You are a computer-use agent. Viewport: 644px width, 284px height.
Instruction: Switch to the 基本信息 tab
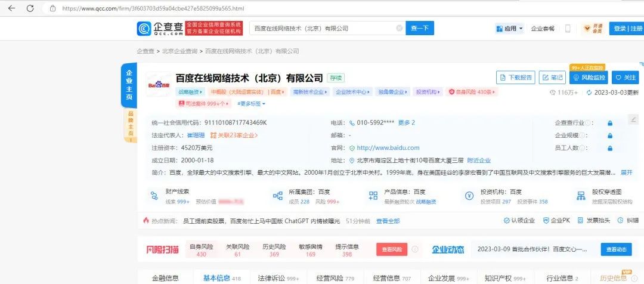tap(222, 278)
